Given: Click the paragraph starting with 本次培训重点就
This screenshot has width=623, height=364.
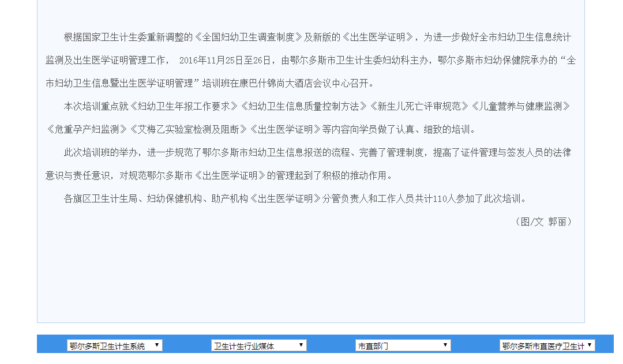Looking at the screenshot, I should (x=309, y=118).
